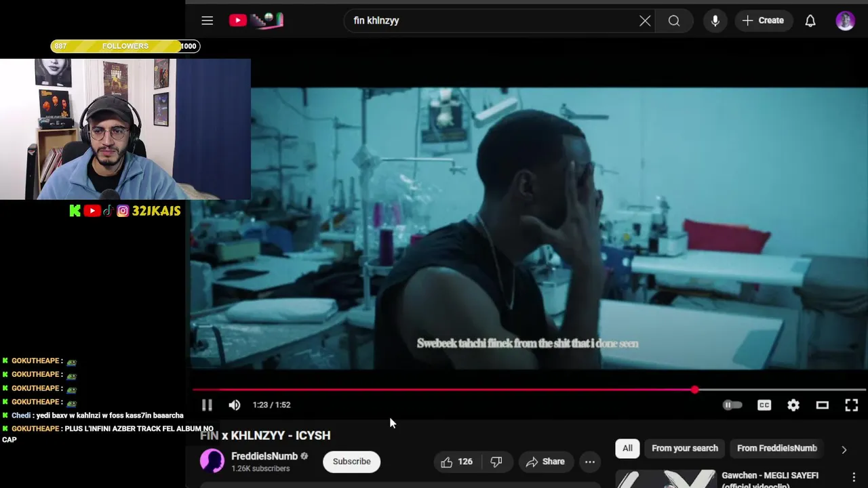Screen dimensions: 868x488
Task: Dislike the video with thumbs down
Action: pos(496,462)
